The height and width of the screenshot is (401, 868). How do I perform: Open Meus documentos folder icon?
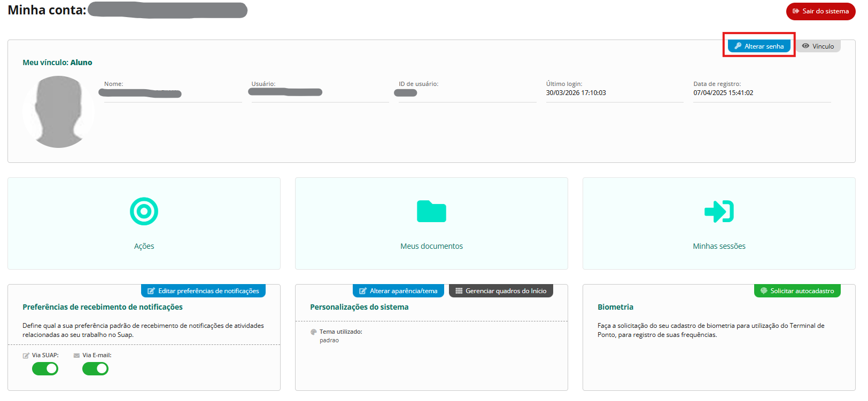431,211
